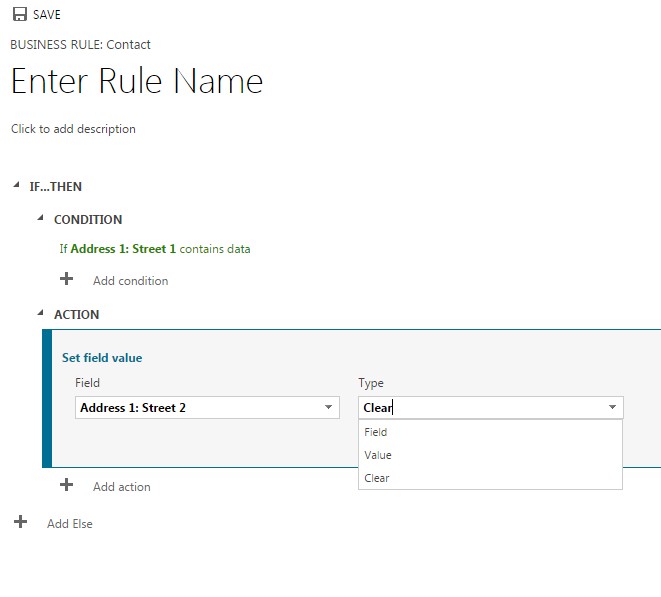This screenshot has width=661, height=597.
Task: Click the plus icon beside Add Else
Action: click(x=20, y=522)
